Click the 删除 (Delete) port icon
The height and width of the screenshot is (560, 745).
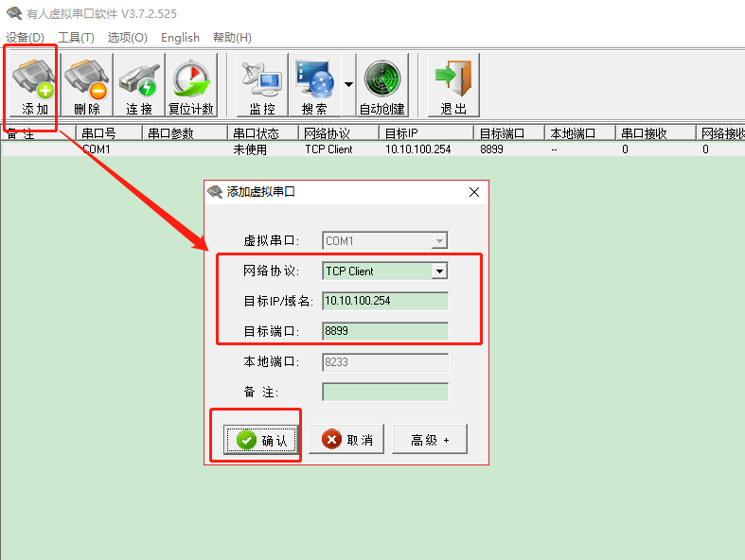[x=86, y=83]
